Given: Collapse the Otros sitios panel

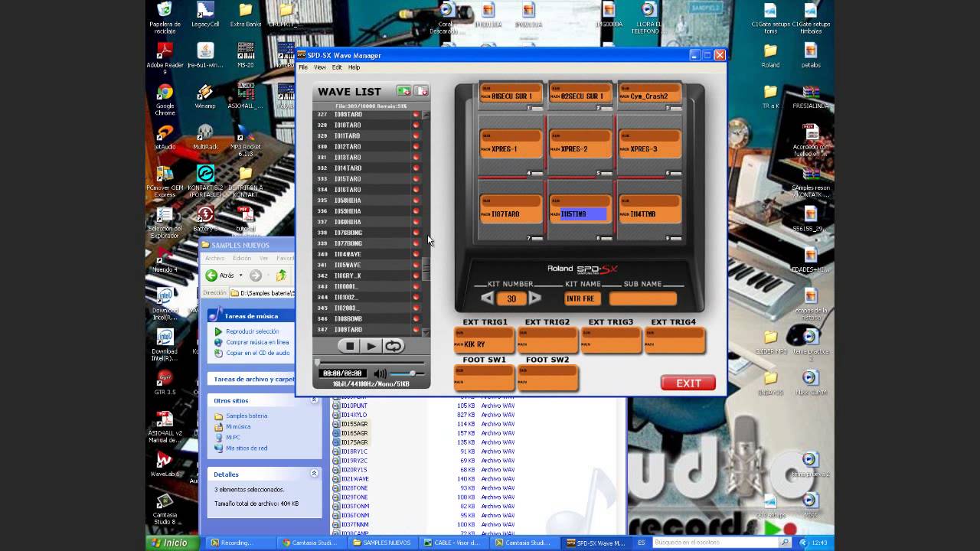Looking at the screenshot, I should 314,399.
